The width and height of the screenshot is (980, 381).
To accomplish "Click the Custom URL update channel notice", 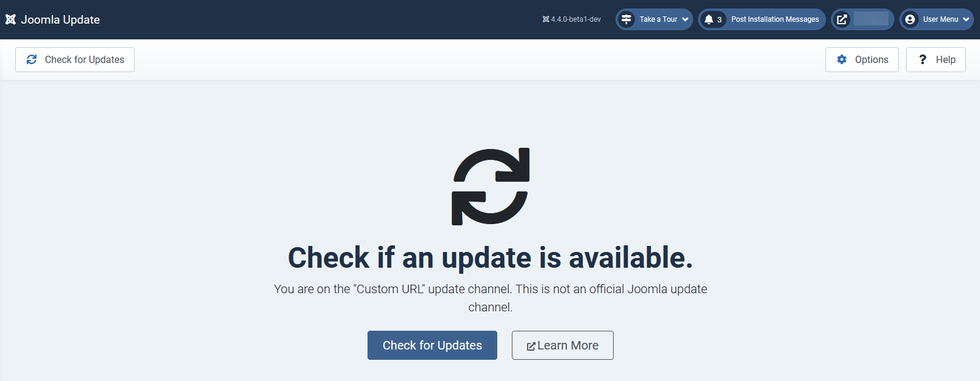I will coord(490,298).
